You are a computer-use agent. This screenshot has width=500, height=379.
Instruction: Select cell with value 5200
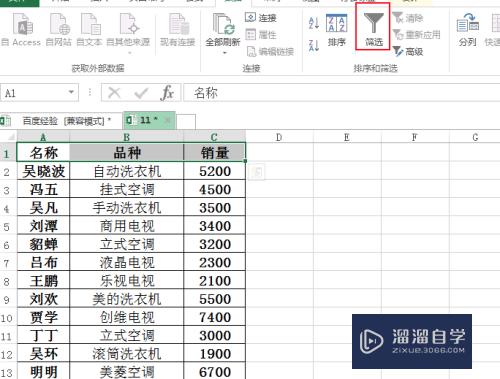(x=214, y=171)
